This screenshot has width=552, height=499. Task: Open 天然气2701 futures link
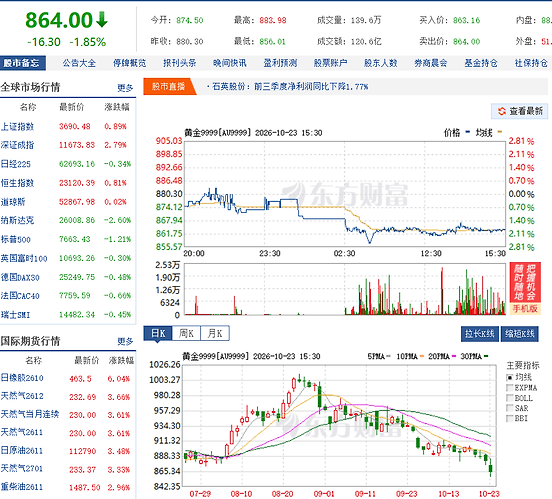pyautogui.click(x=22, y=468)
